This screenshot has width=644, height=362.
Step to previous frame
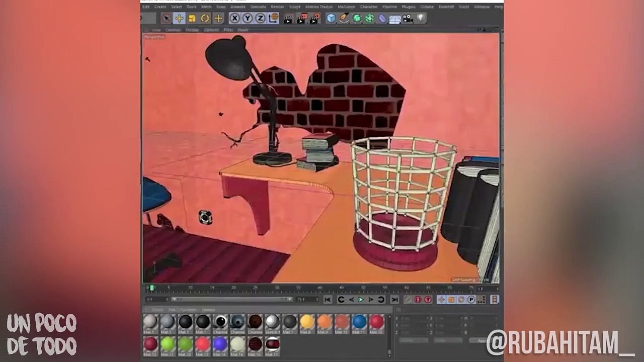(x=351, y=300)
